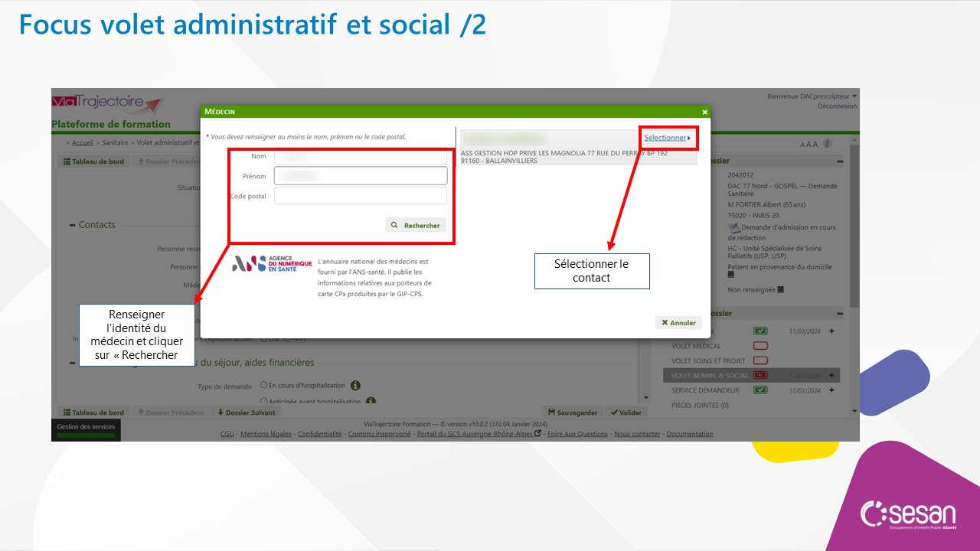Go to 'Dossier Suivant' in bottom toolbar
This screenshot has width=980, height=551.
tap(246, 412)
